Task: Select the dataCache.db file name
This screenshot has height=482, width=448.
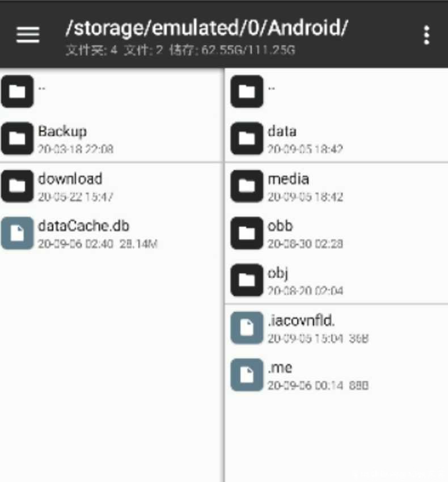Action: pyautogui.click(x=83, y=226)
